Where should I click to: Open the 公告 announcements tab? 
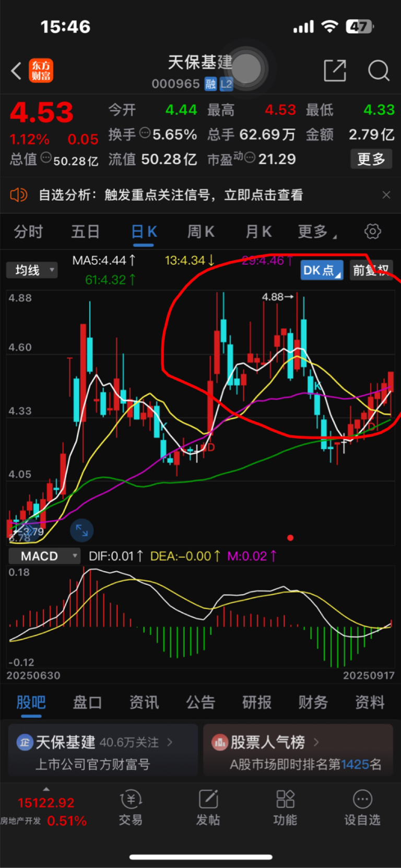pyautogui.click(x=200, y=702)
